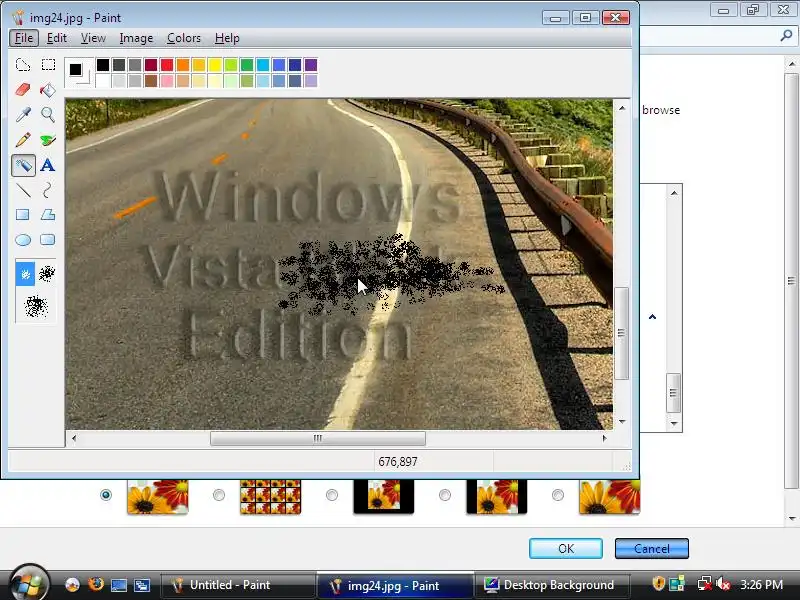Open the Colors menu
The width and height of the screenshot is (800, 600).
tap(184, 38)
